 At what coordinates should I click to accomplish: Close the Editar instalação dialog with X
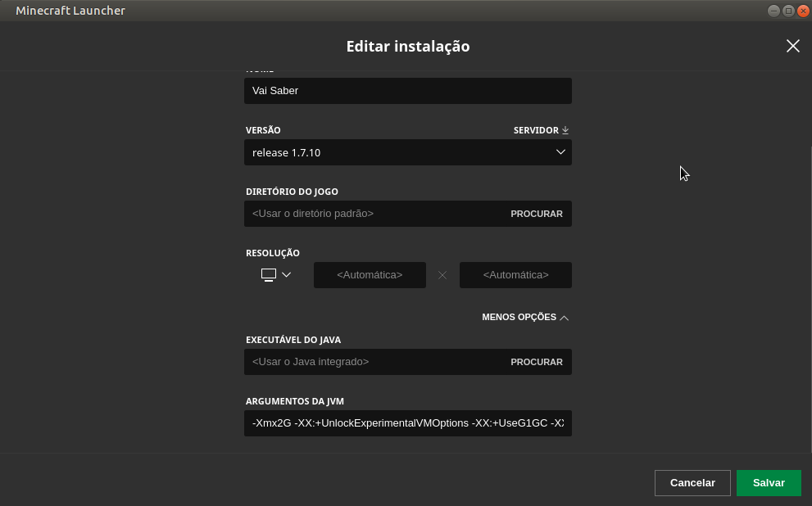(x=793, y=46)
